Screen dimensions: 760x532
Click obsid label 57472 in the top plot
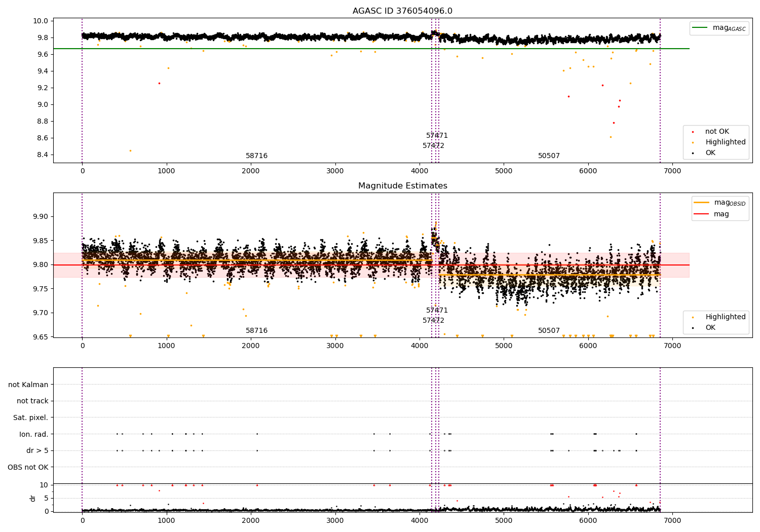pyautogui.click(x=433, y=146)
